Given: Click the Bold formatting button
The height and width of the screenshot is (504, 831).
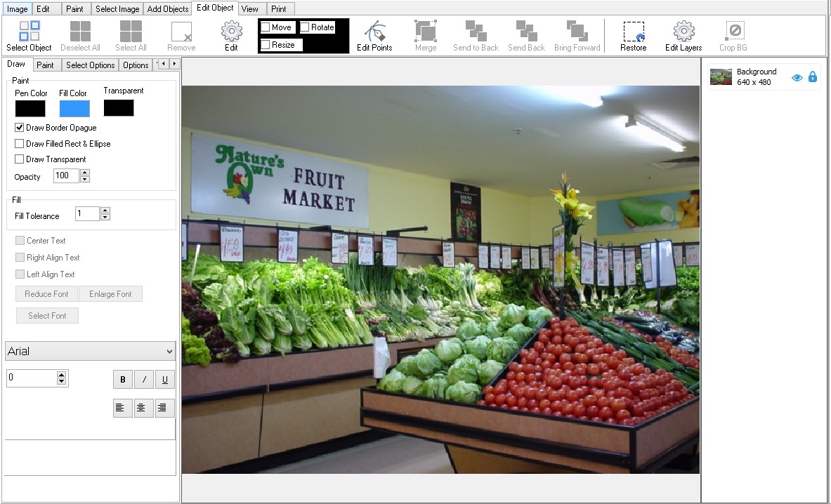Looking at the screenshot, I should tap(123, 380).
